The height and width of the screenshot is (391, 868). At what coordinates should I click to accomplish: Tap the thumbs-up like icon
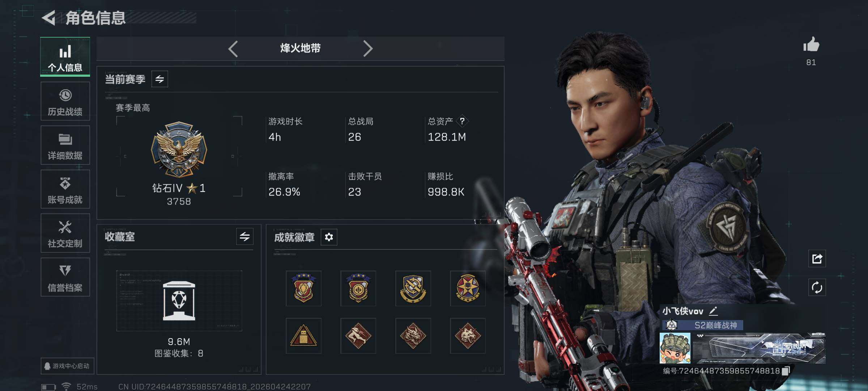point(811,45)
